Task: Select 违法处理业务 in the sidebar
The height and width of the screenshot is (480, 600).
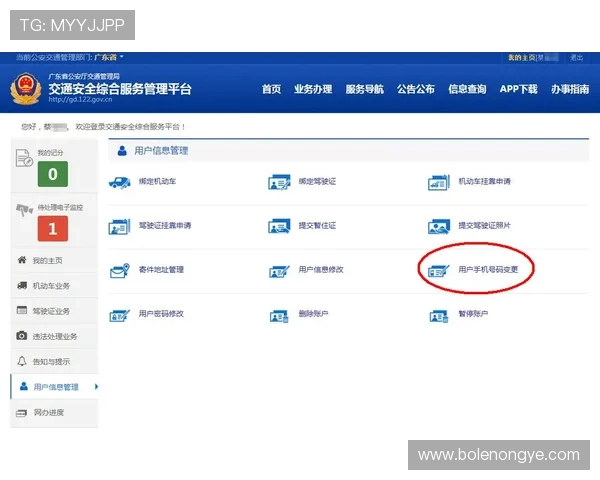Action: pyautogui.click(x=54, y=336)
